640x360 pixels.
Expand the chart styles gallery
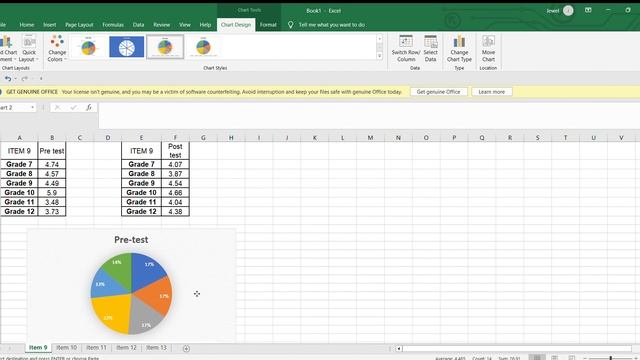[380, 56]
